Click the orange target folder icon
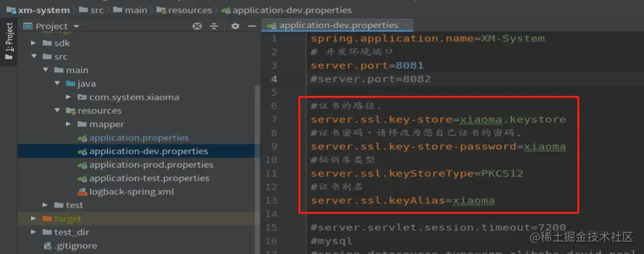This screenshot has width=644, height=254. tap(47, 218)
